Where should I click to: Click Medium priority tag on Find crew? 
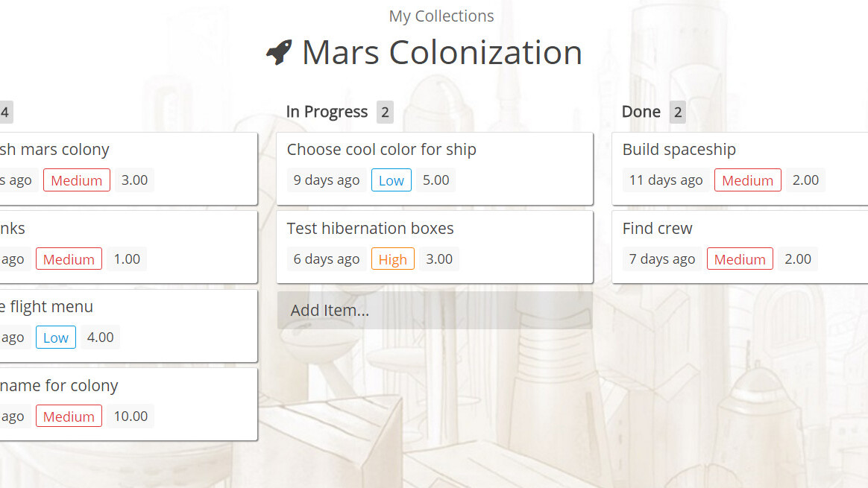pos(740,259)
